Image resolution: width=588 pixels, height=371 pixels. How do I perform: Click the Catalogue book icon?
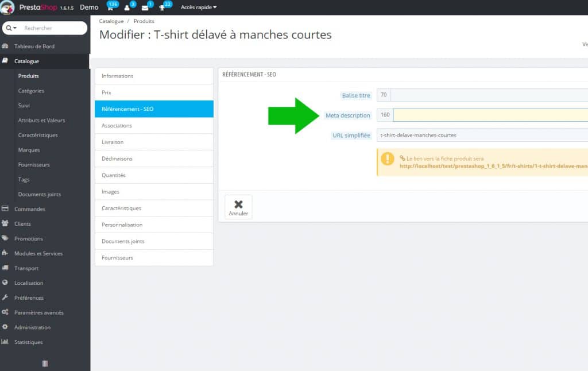tap(5, 61)
